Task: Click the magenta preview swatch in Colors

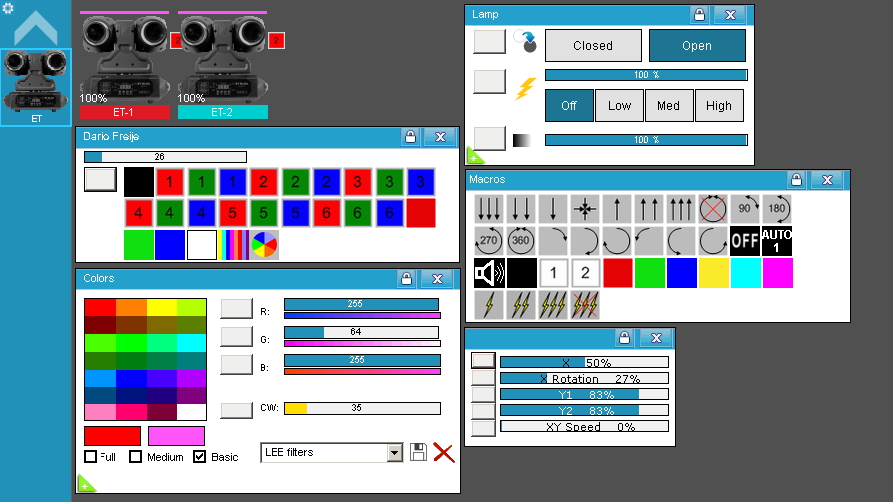Action: (x=176, y=436)
